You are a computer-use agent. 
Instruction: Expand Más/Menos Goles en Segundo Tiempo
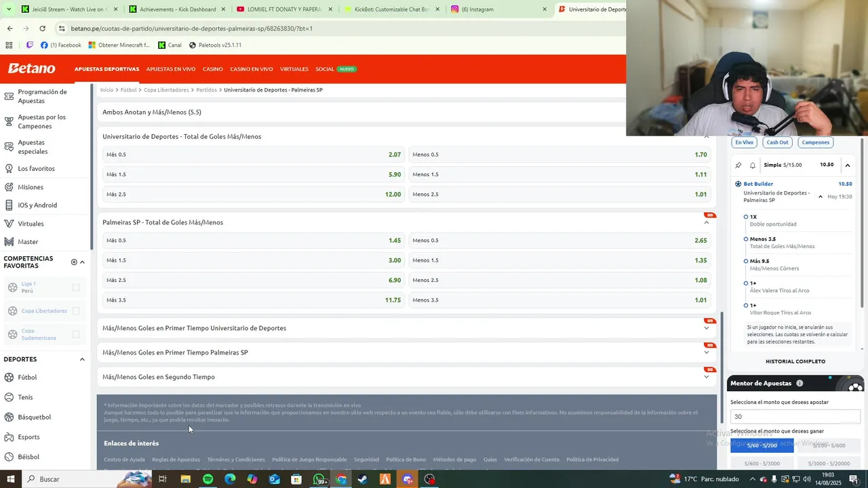706,377
